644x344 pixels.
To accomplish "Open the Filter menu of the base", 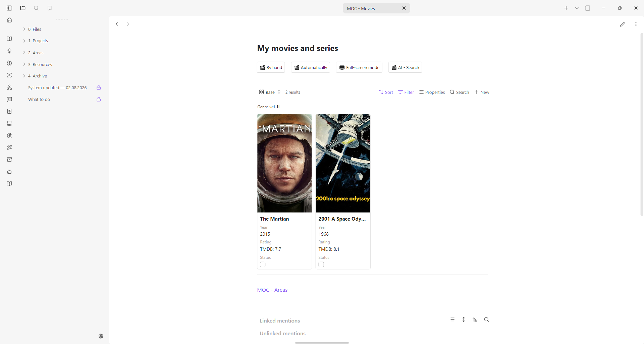I will (x=406, y=92).
